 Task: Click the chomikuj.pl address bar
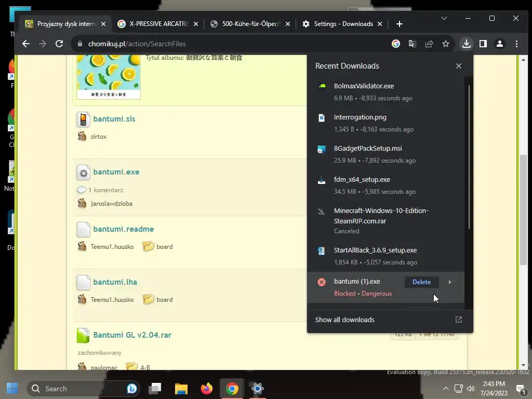click(x=231, y=44)
